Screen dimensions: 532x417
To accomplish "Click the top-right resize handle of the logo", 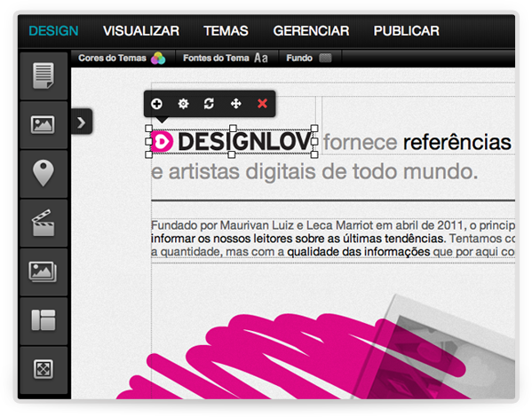I will (314, 128).
